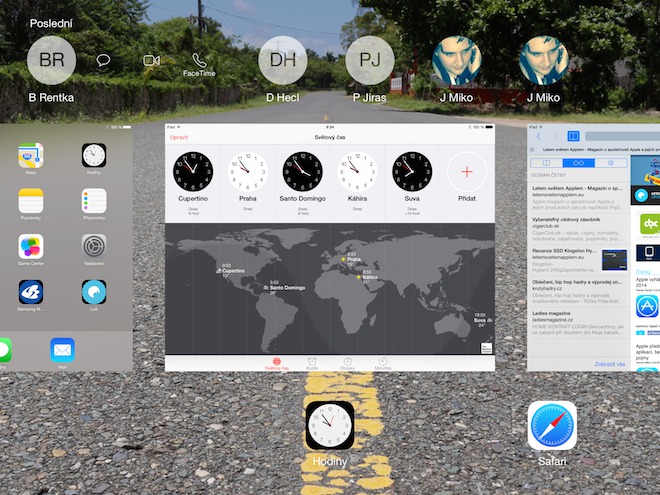Select the Cupertino clock
660x495 pixels.
click(x=193, y=172)
